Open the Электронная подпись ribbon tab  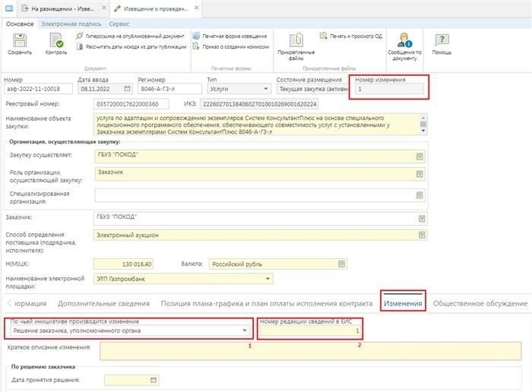pyautogui.click(x=71, y=24)
